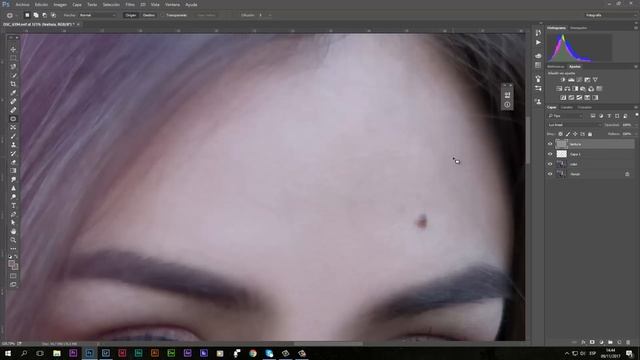The height and width of the screenshot is (360, 640).
Task: Select the Crop tool
Action: click(x=13, y=84)
